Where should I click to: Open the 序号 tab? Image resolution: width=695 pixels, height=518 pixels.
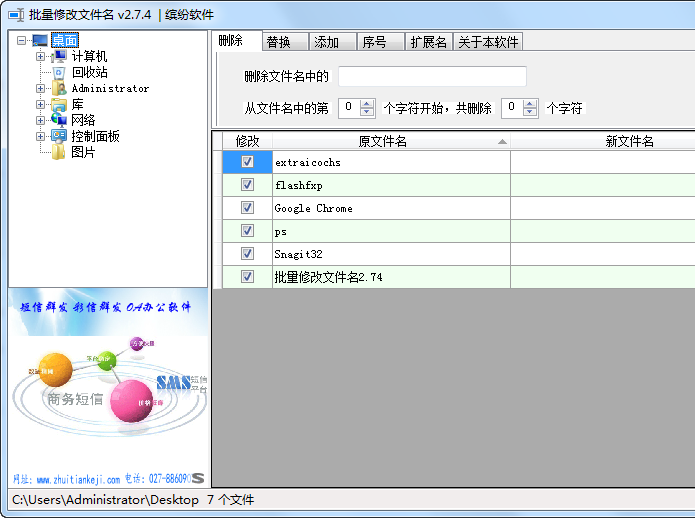coord(381,42)
